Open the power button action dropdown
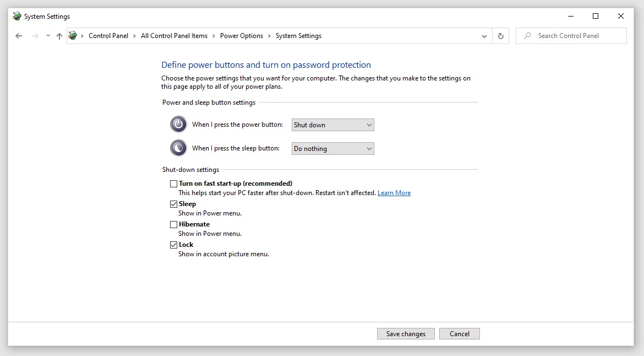This screenshot has height=356, width=644. [x=332, y=125]
